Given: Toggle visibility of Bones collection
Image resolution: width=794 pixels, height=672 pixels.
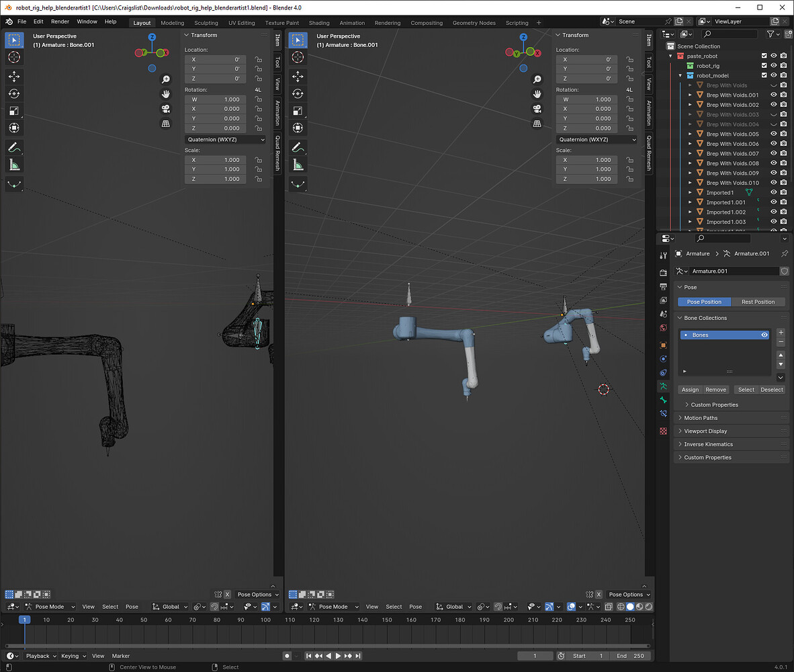Looking at the screenshot, I should click(x=764, y=335).
